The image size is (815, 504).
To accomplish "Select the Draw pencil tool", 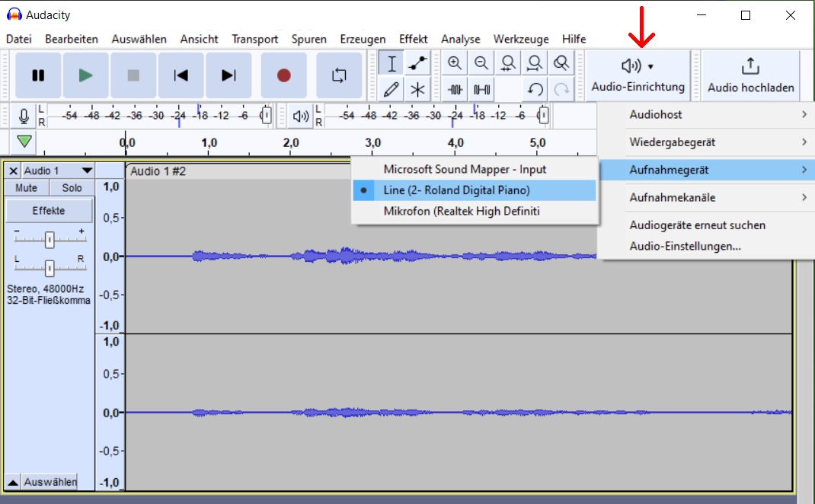I will [x=392, y=89].
